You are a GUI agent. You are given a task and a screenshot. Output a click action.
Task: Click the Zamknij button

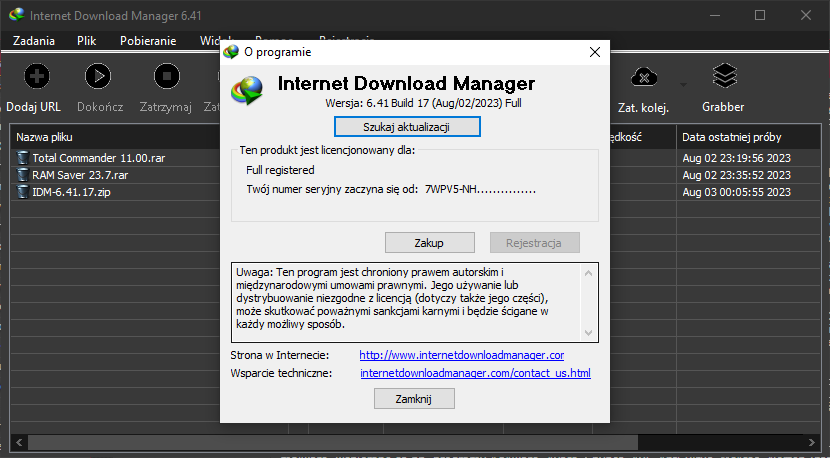click(x=414, y=399)
